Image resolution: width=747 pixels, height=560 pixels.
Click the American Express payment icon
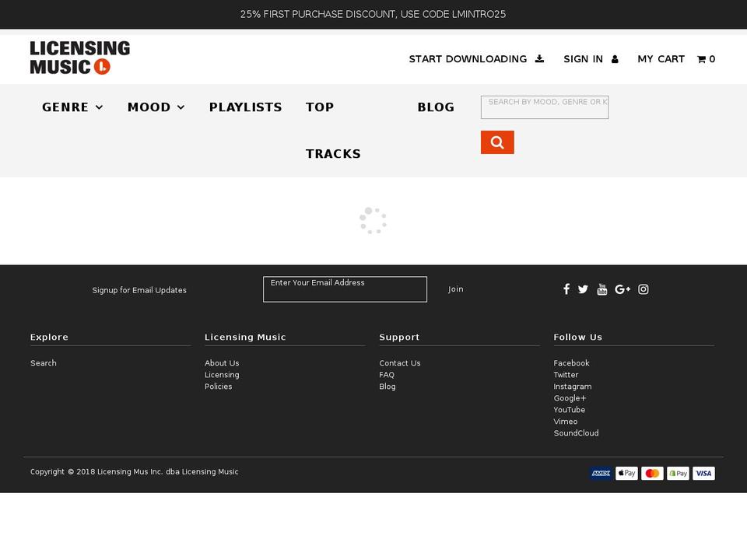601,474
